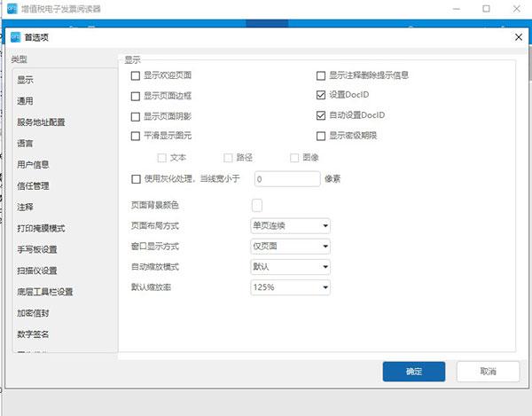Close the 首选项 dialog
This screenshot has width=532, height=416.
click(x=519, y=37)
